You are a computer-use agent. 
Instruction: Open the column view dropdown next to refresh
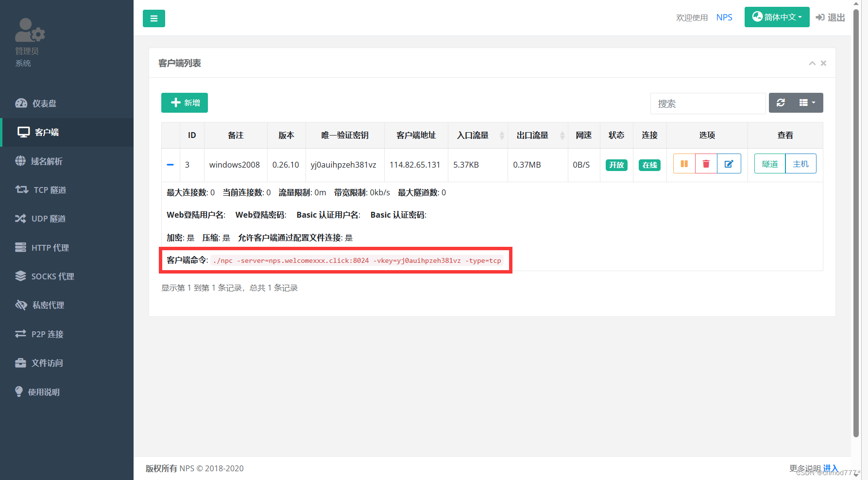pyautogui.click(x=806, y=103)
